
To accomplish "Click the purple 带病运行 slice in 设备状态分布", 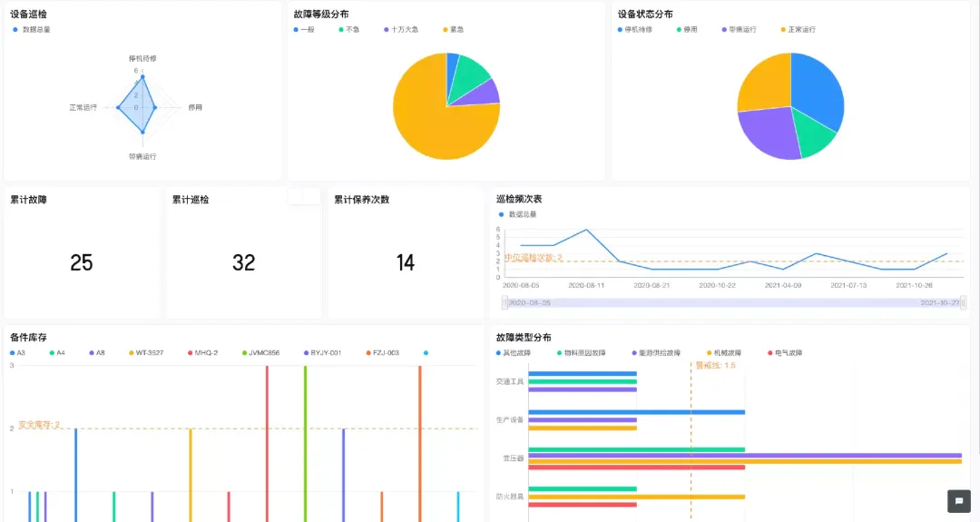I will click(x=769, y=132).
